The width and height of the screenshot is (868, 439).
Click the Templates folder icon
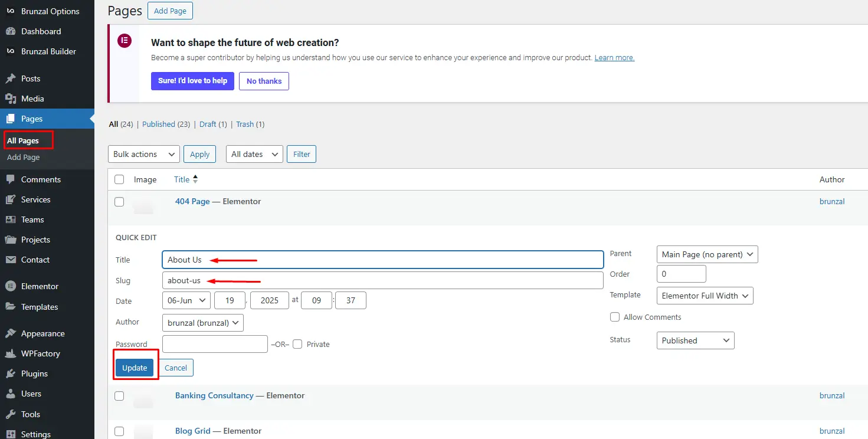(x=10, y=307)
